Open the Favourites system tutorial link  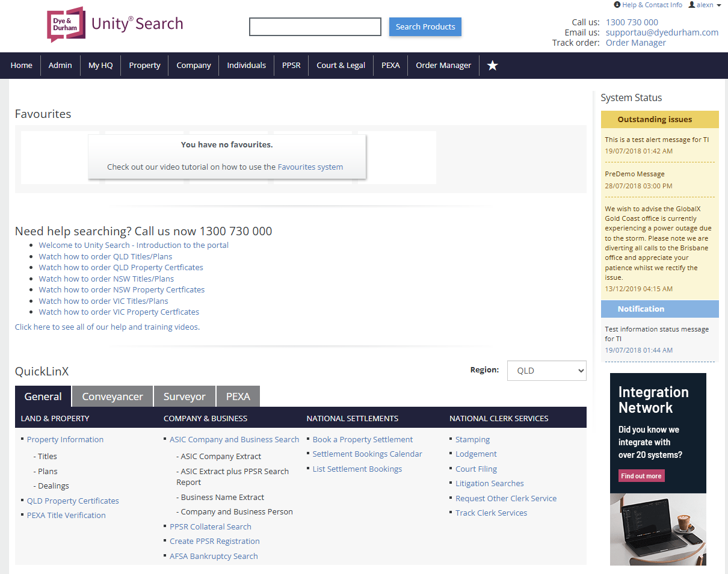pyautogui.click(x=310, y=167)
